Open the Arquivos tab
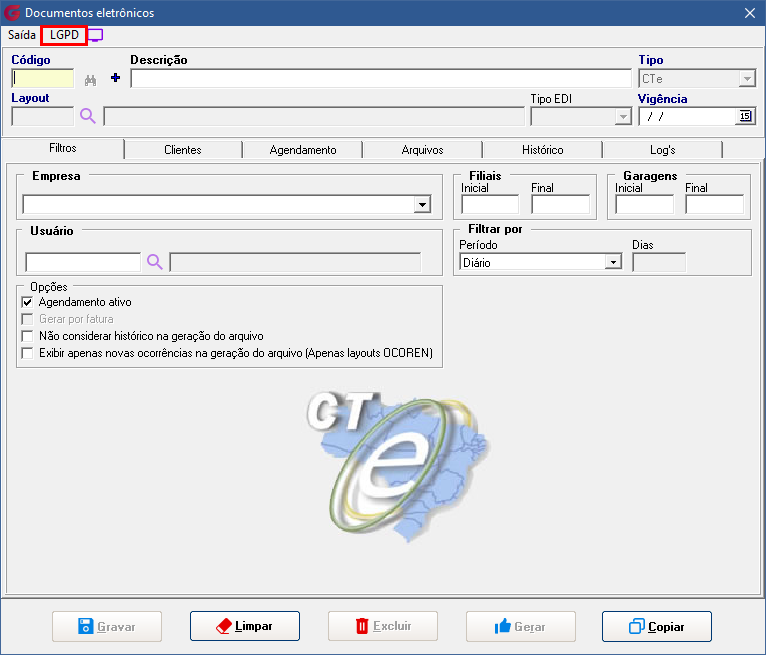This screenshot has width=766, height=655. tap(423, 150)
